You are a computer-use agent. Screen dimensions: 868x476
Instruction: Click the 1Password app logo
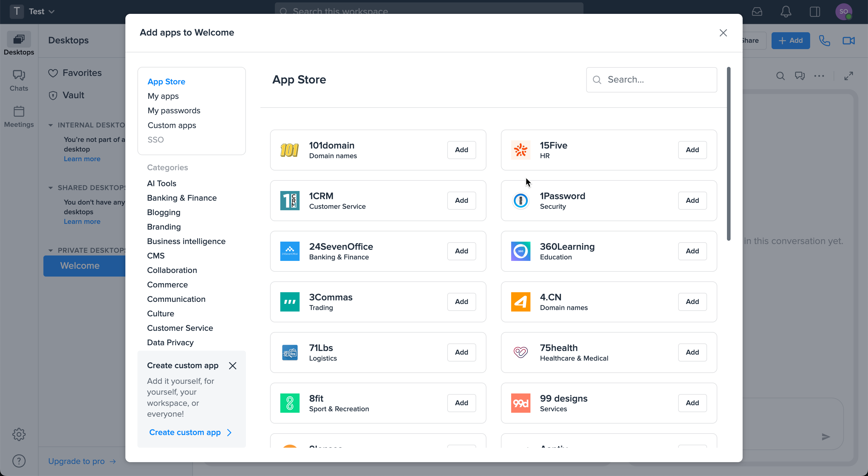pos(520,200)
